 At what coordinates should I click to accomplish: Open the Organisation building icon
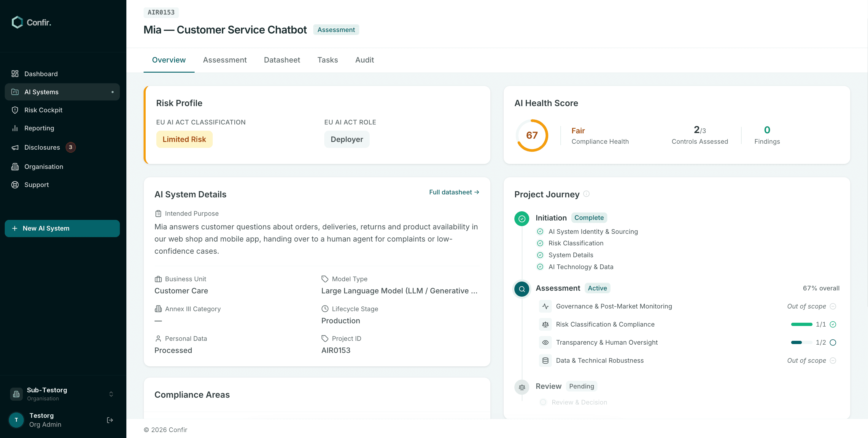(15, 167)
